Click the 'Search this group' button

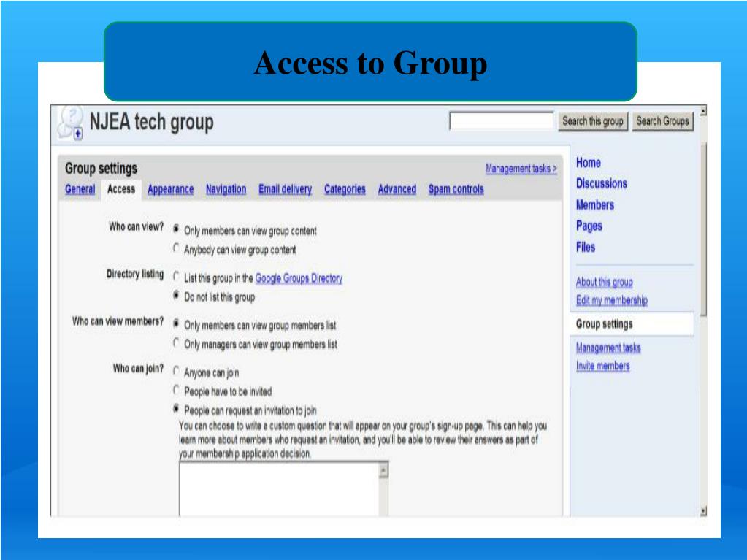click(593, 121)
